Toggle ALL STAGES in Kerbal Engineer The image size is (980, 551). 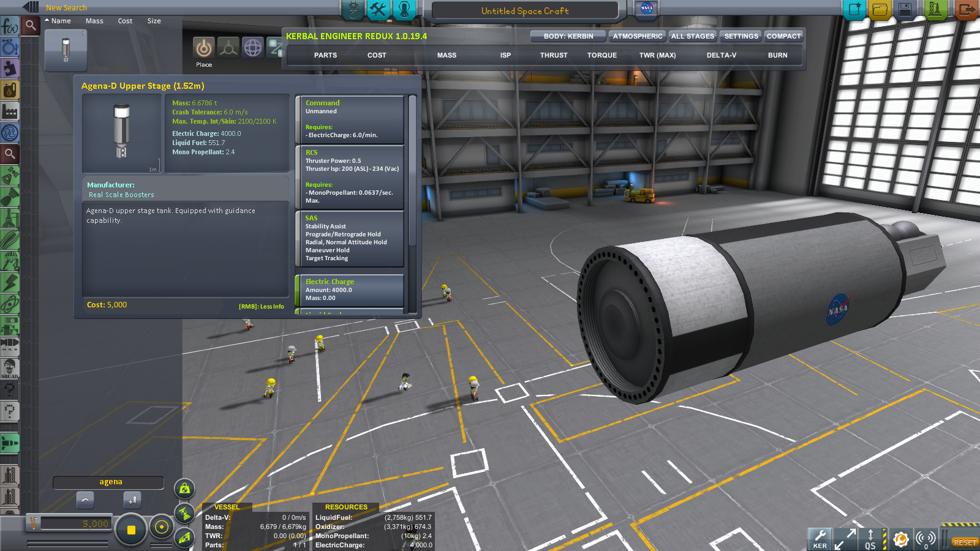point(693,36)
